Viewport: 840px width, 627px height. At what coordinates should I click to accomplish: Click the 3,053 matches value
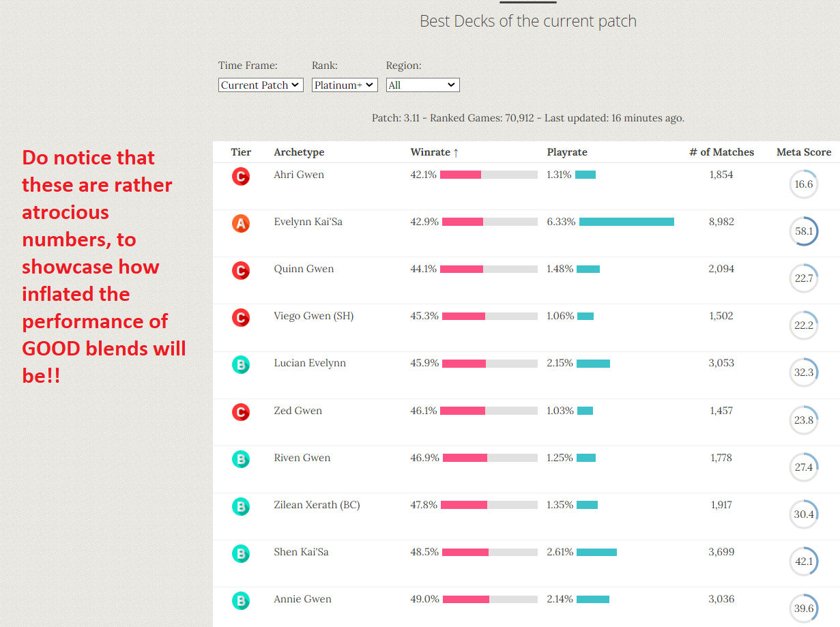pyautogui.click(x=721, y=363)
